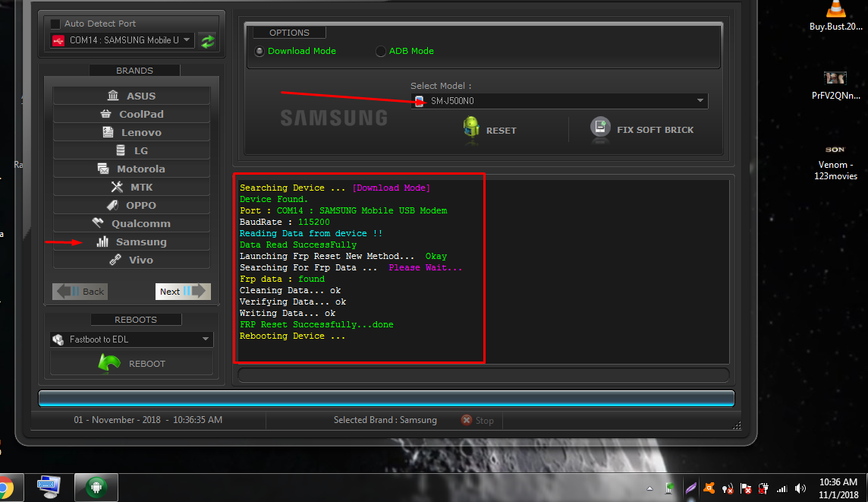The image size is (868, 502).
Task: Select MTK brand
Action: [131, 188]
